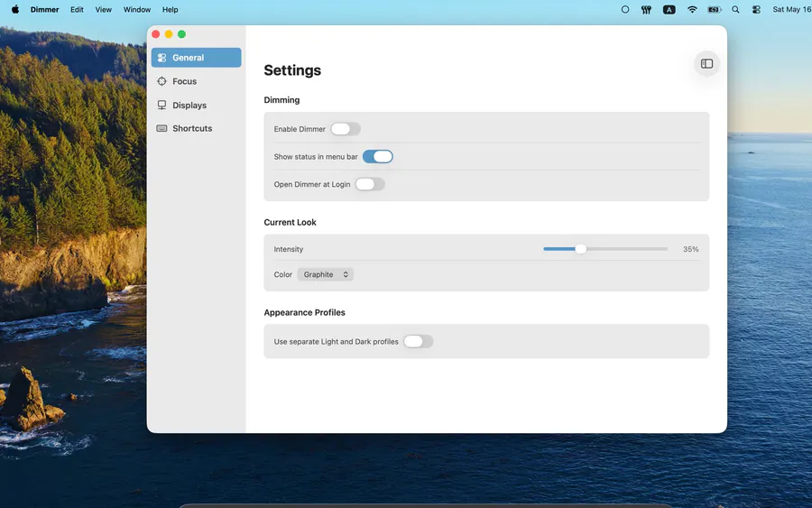Click the battery status icon
Screen dimensions: 812x508
(x=715, y=9)
